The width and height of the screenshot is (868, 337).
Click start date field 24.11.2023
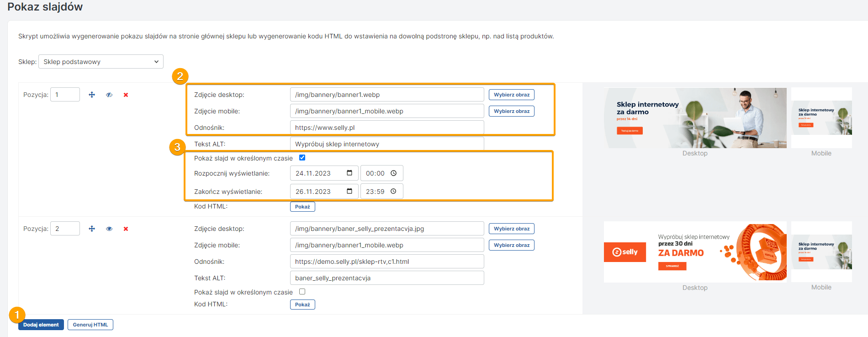pos(324,173)
